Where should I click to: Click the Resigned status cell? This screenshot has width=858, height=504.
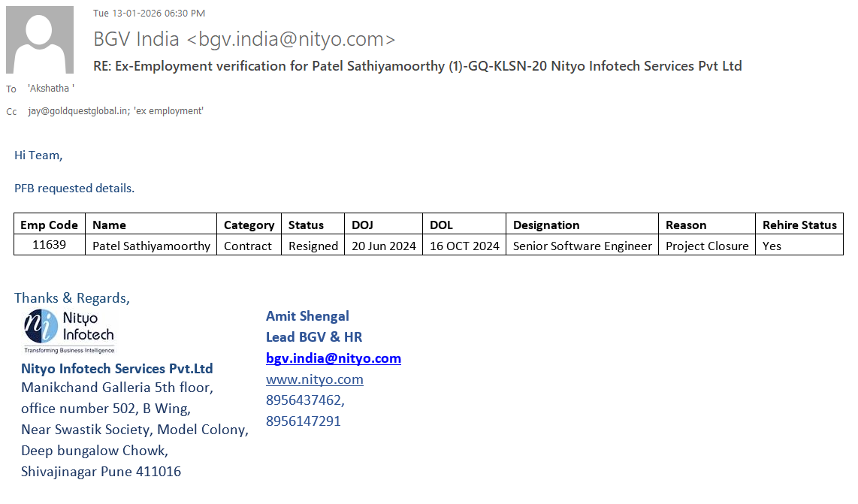coord(313,246)
